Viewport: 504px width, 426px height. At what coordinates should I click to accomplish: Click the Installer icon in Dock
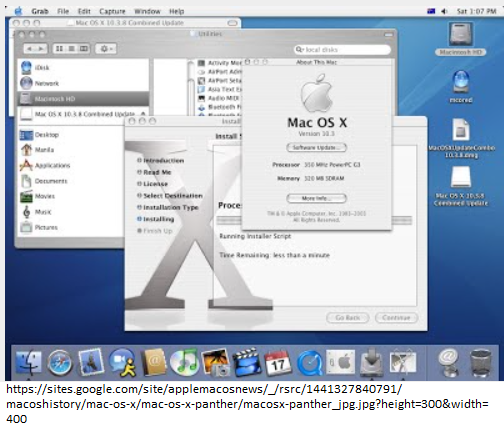coord(372,362)
